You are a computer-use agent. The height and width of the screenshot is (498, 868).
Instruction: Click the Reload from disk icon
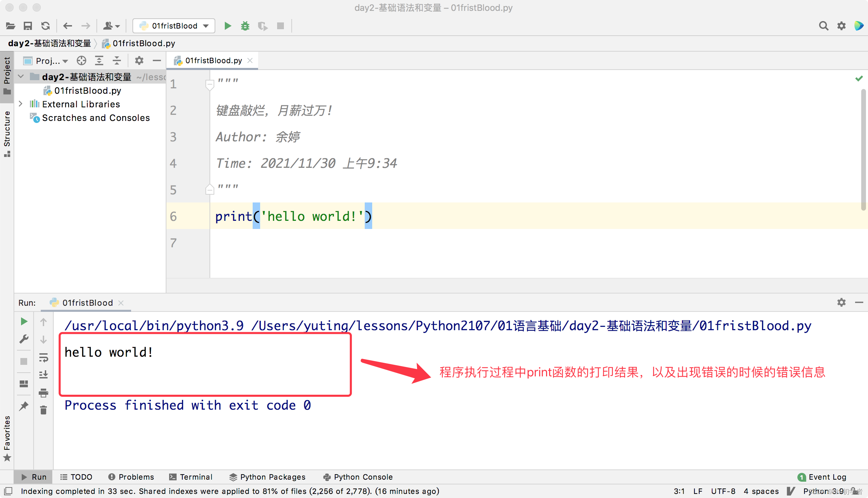pos(46,26)
